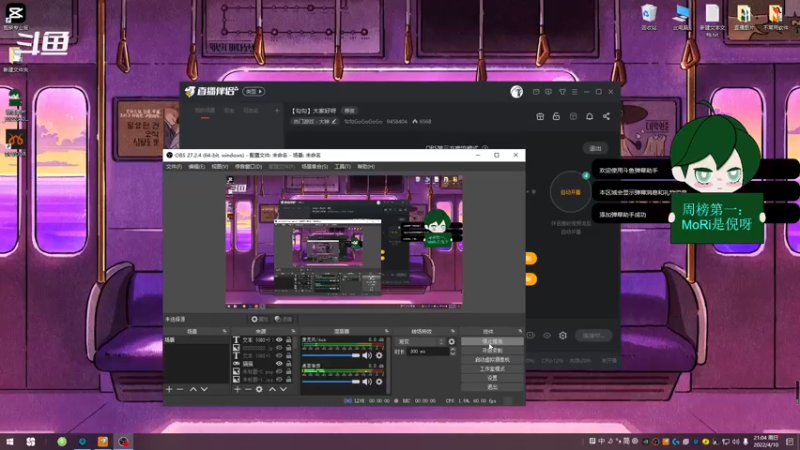Screen dimensions: 800x450
Task: Toggle visibility of last image source row
Action: pos(279,380)
